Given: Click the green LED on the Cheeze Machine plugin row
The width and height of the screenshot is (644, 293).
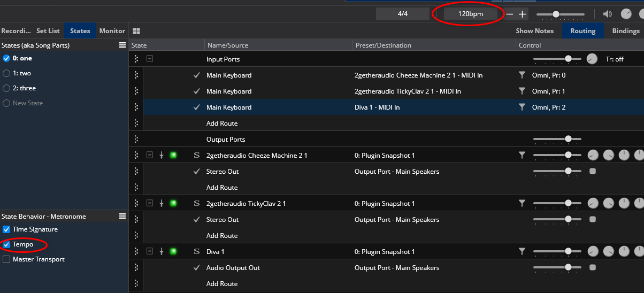Looking at the screenshot, I should click(x=173, y=156).
